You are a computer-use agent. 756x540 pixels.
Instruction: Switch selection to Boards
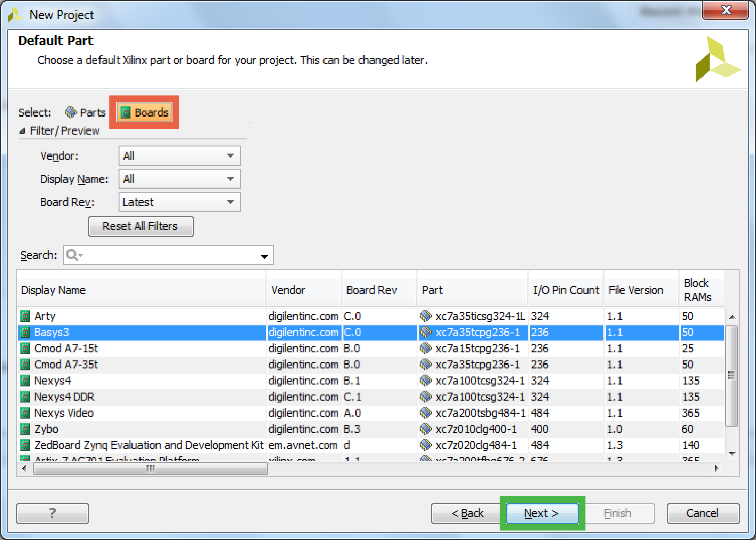point(144,112)
